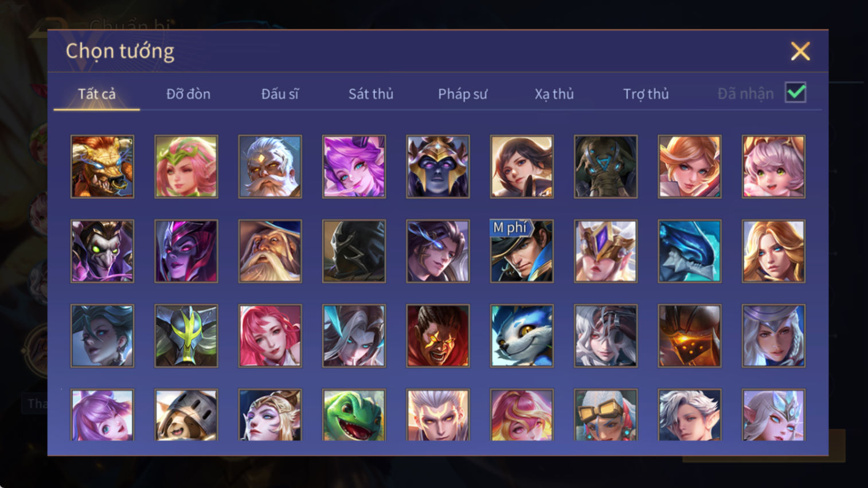Select the elephant-masked hero portrait
The height and width of the screenshot is (488, 868).
pyautogui.click(x=605, y=167)
